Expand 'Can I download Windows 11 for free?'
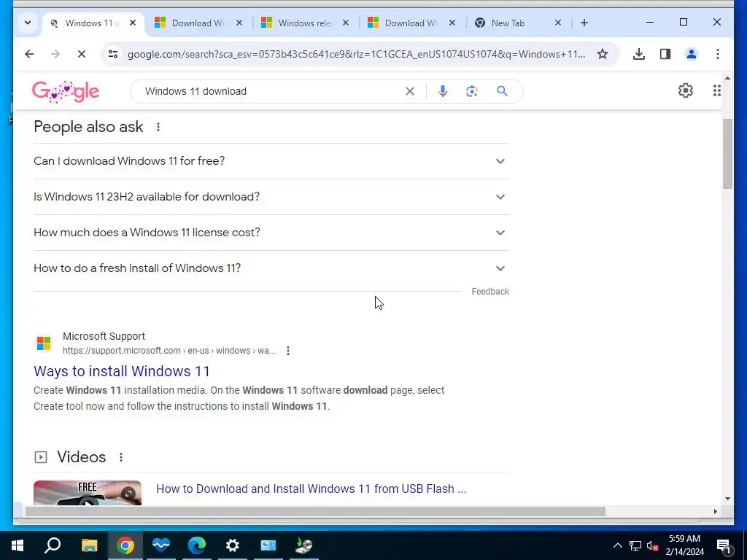 [271, 161]
